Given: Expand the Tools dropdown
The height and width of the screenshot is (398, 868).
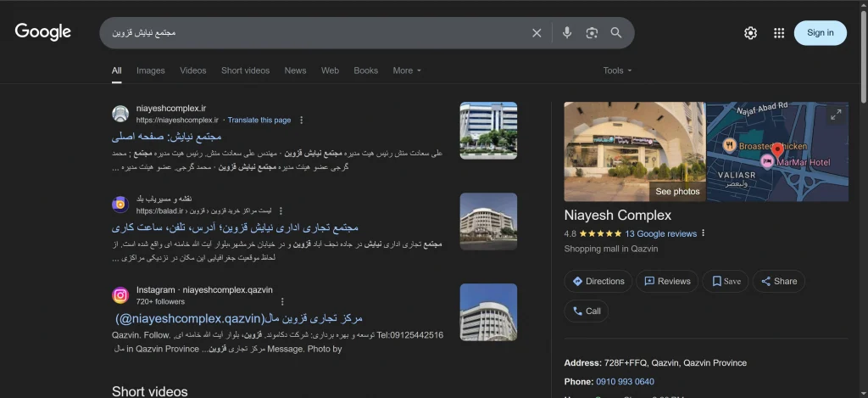Looking at the screenshot, I should click(617, 71).
